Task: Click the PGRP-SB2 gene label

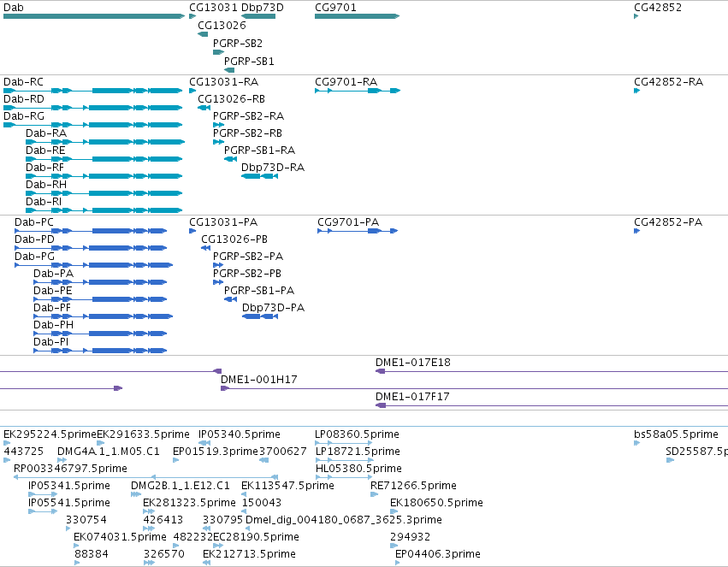Action: [x=238, y=43]
